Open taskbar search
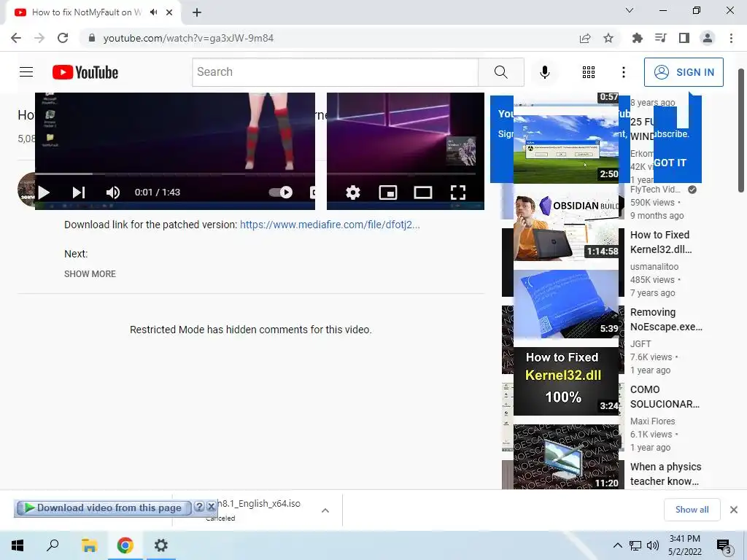 [x=53, y=545]
